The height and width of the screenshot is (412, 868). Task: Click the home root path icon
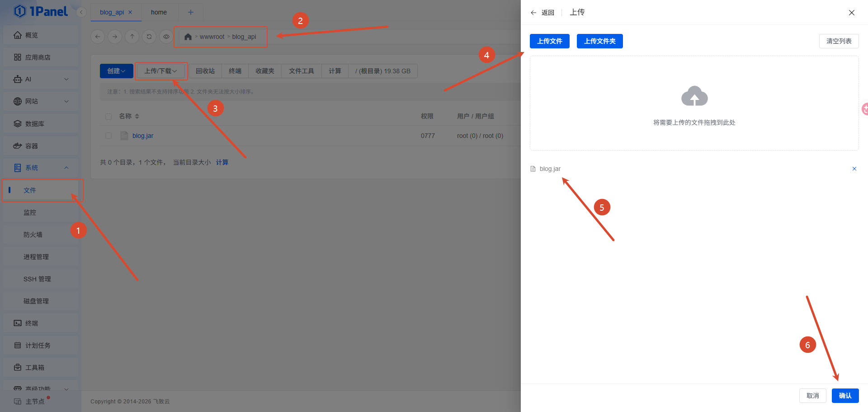click(188, 37)
